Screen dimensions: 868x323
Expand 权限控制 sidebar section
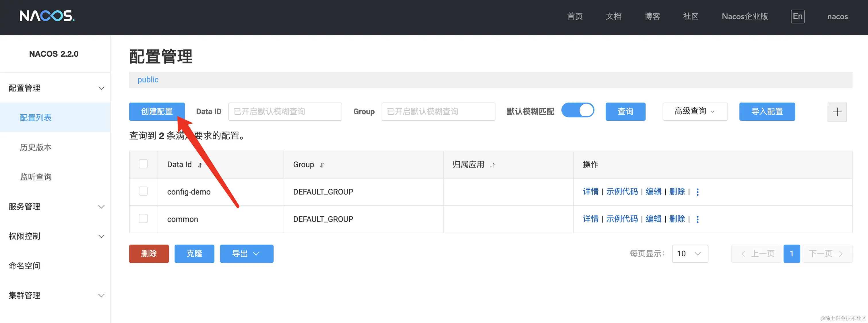[x=55, y=236]
